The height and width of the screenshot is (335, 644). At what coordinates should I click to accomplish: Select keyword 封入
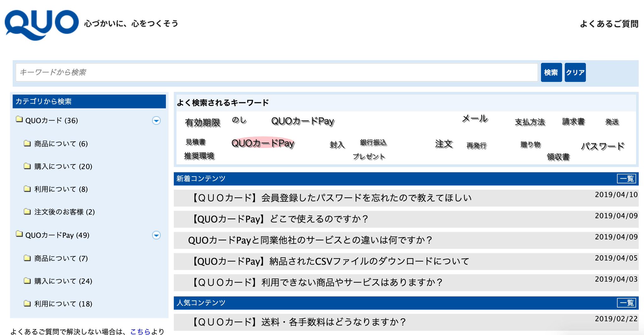[x=337, y=145]
